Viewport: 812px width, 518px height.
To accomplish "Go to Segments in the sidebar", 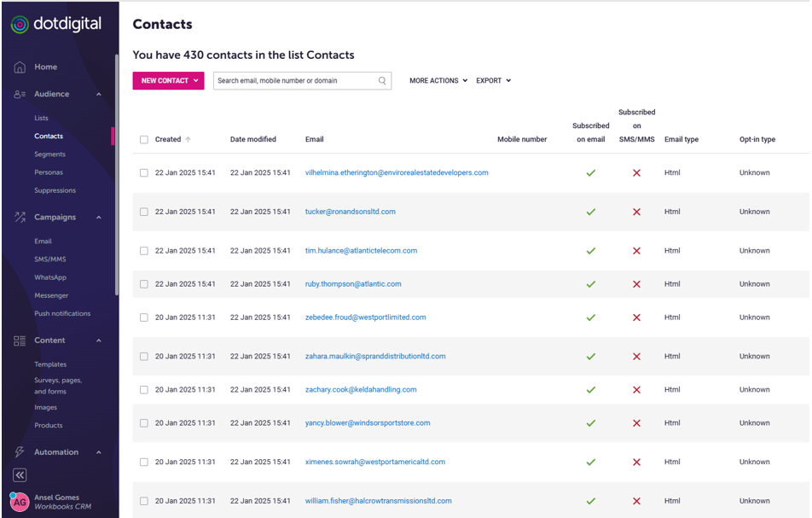I will (x=49, y=154).
